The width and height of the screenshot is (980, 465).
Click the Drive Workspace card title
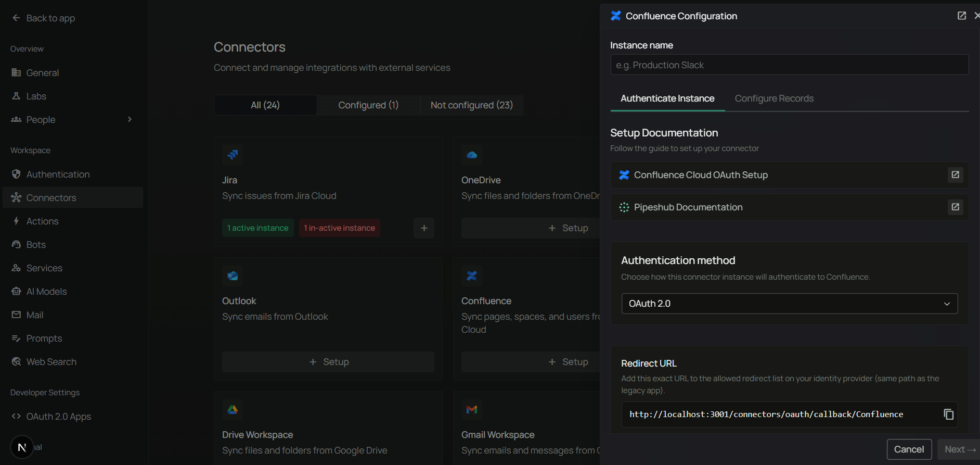pos(257,434)
